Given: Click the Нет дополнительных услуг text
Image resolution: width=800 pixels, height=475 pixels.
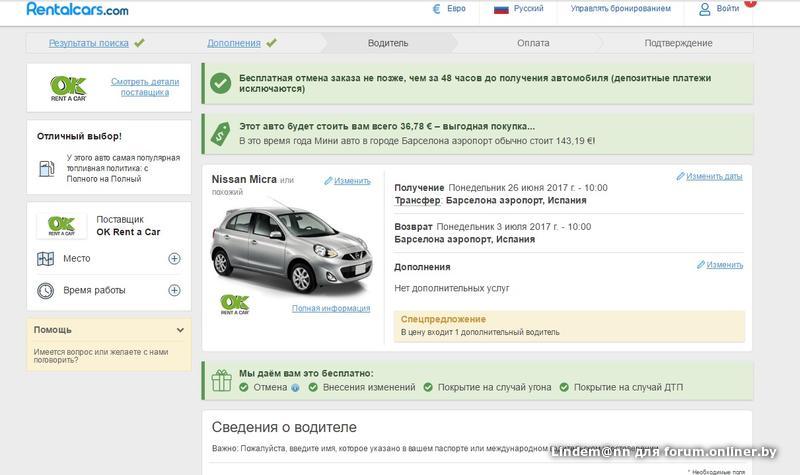Looking at the screenshot, I should 452,288.
